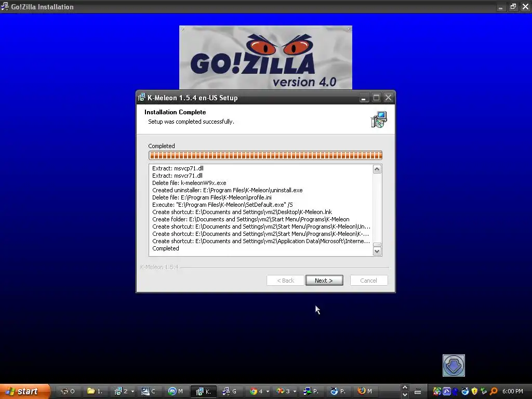This screenshot has width=532, height=399.
Task: Click the Next > button
Action: (324, 280)
